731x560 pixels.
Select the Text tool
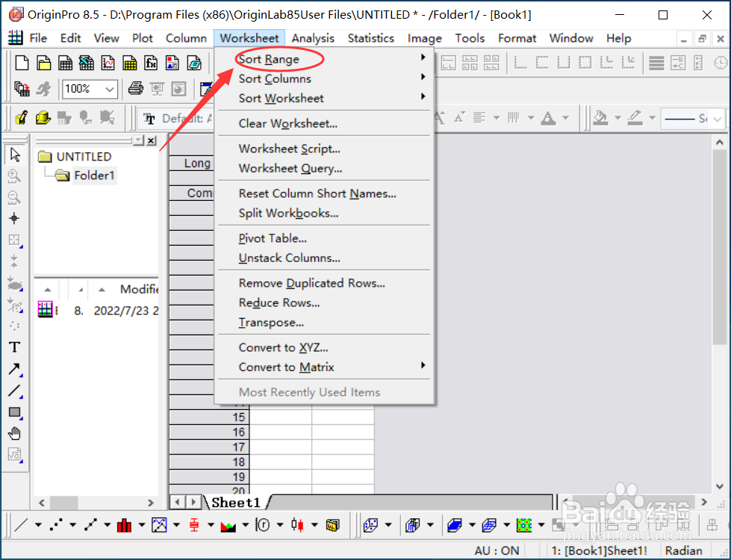[14, 347]
